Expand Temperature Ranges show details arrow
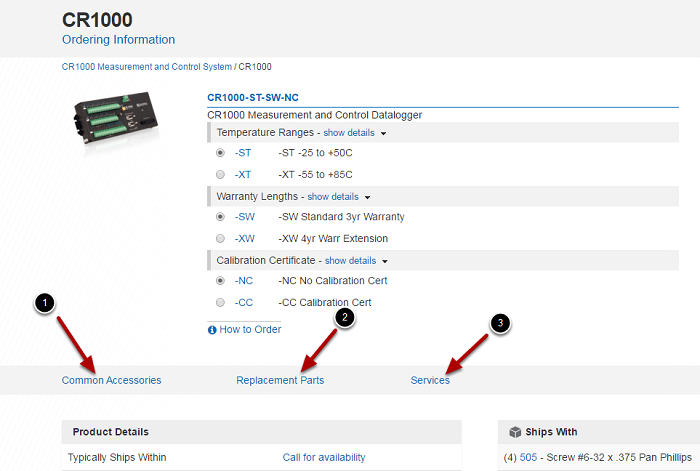700x471 pixels. click(383, 133)
